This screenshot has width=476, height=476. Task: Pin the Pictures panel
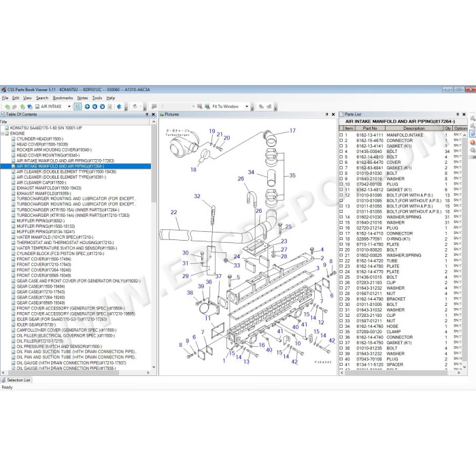click(x=326, y=114)
